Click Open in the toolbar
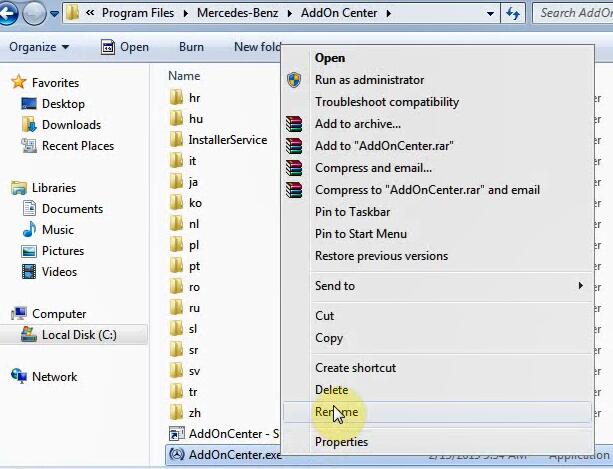 pos(125,47)
